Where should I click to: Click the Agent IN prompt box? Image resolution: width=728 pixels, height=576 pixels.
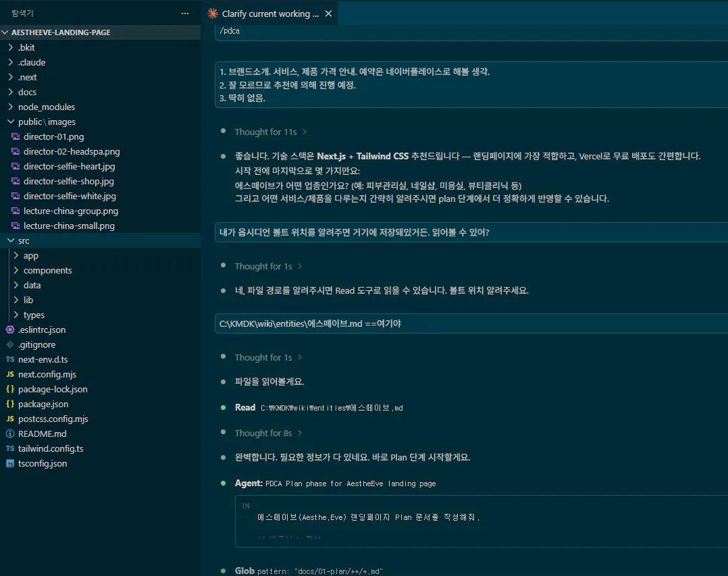pyautogui.click(x=482, y=521)
